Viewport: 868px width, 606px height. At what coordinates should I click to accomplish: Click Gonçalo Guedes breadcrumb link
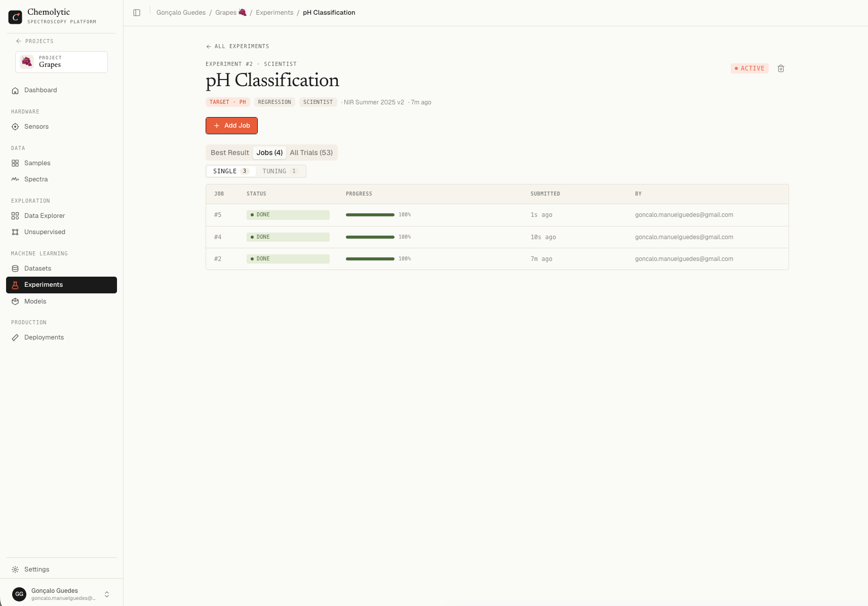point(181,13)
